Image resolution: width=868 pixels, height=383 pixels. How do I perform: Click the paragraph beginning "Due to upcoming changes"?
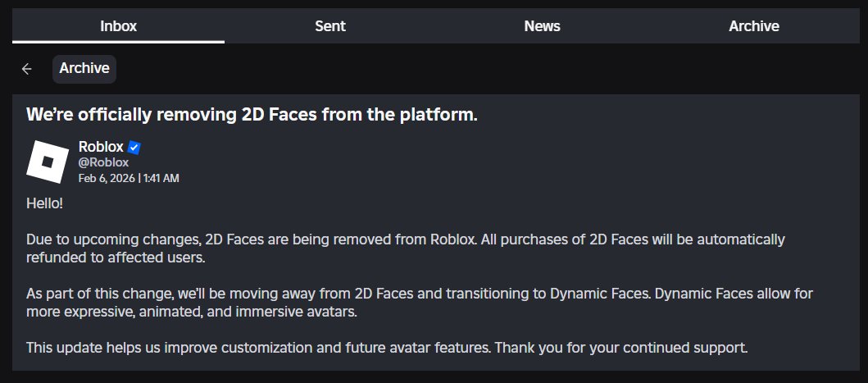point(405,248)
